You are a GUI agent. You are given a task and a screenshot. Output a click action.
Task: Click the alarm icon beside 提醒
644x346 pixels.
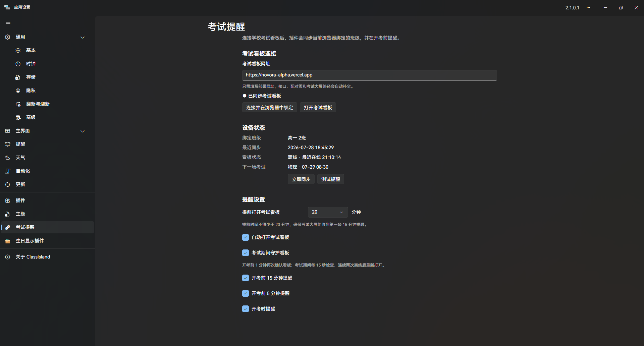8,144
